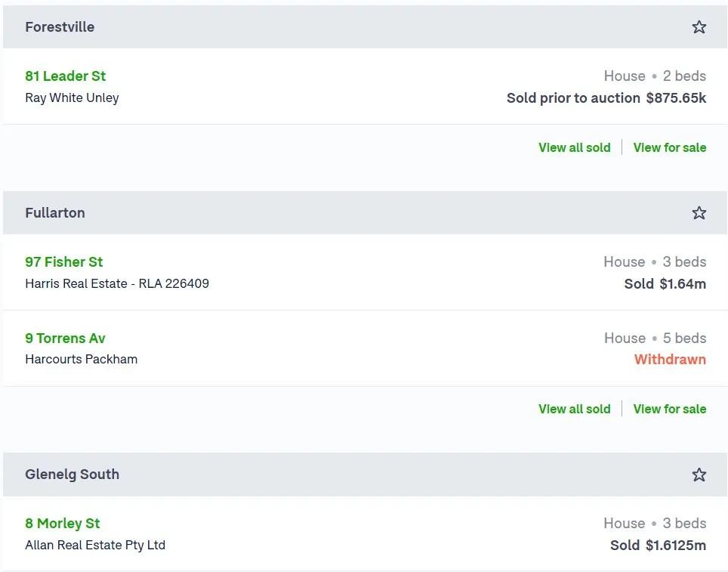The image size is (728, 572).
Task: Click the Harcourts Packham agency name
Action: point(82,359)
